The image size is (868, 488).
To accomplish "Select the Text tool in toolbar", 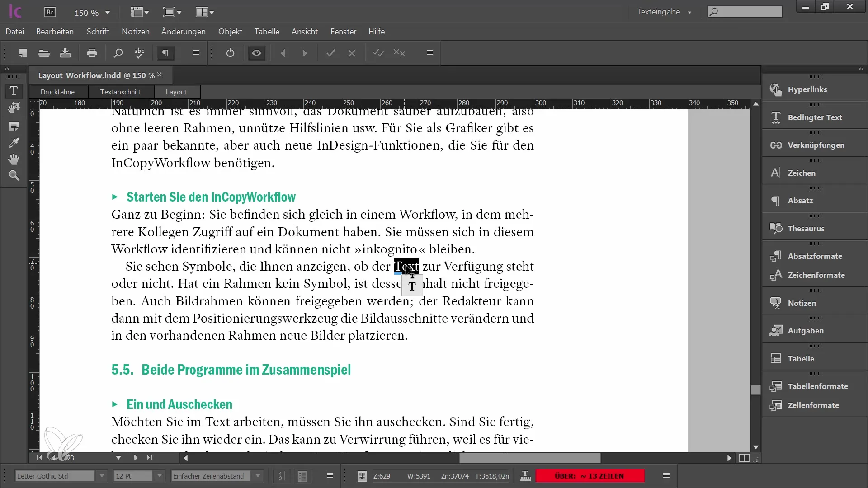I will [x=14, y=89].
